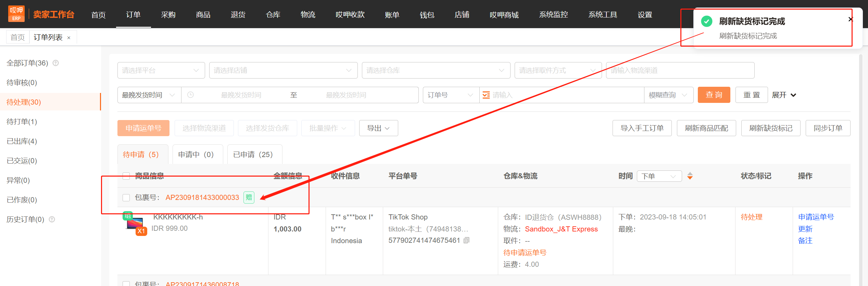
Task: Click the help icon beside 历史订单(0)
Action: coord(52,219)
